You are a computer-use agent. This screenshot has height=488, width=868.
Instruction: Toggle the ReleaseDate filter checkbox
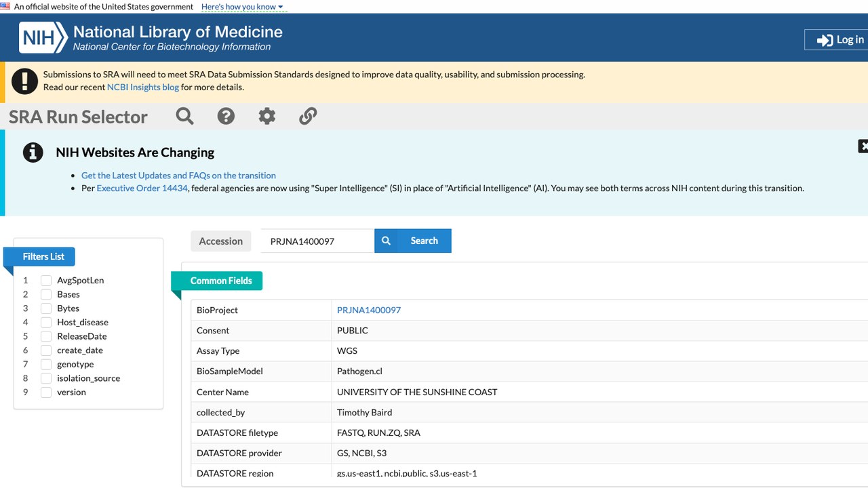click(46, 336)
